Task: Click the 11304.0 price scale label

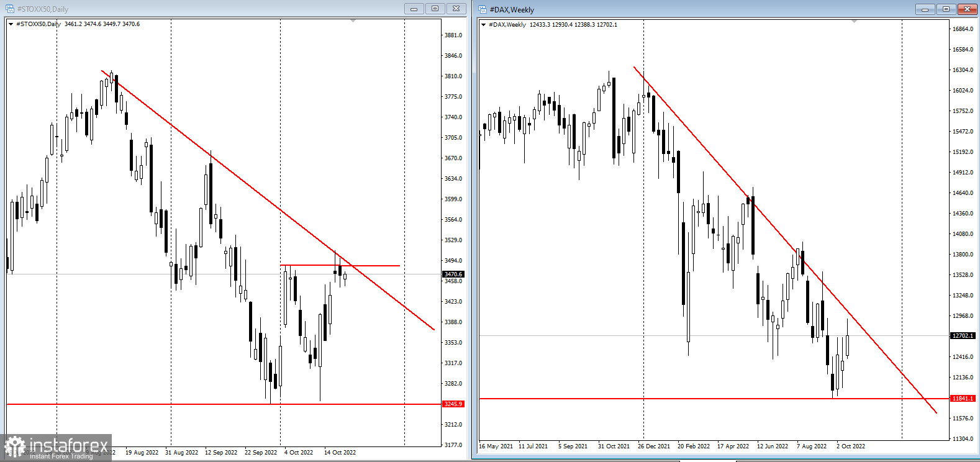Action: pyautogui.click(x=963, y=439)
